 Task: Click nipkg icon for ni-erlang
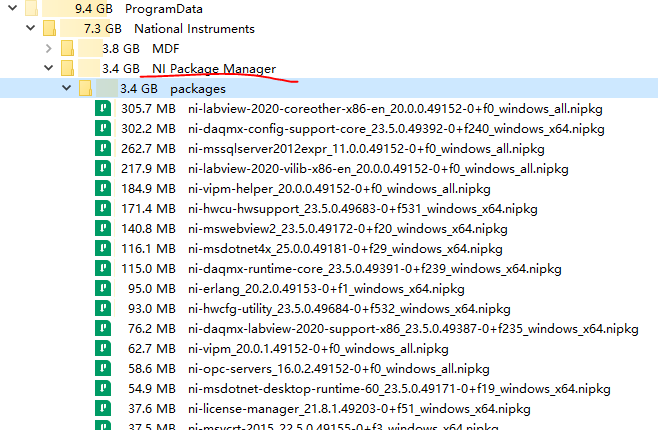pyautogui.click(x=103, y=288)
